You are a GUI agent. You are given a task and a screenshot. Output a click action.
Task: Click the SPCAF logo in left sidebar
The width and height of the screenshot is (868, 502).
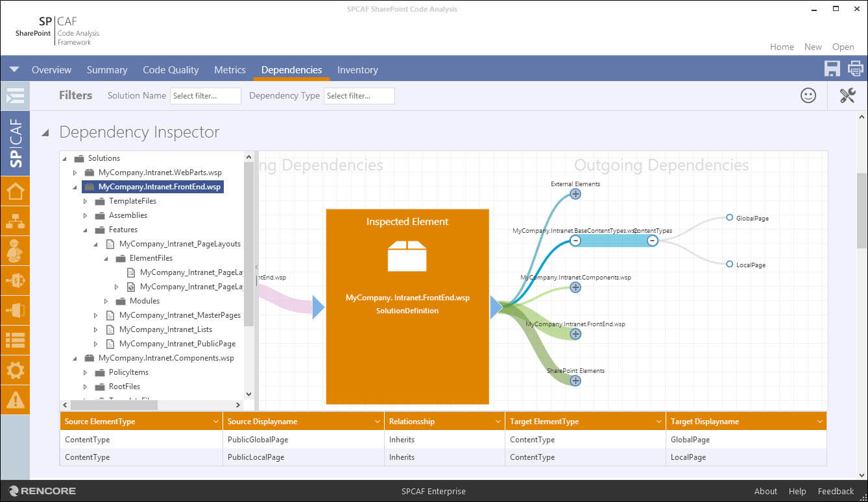click(x=15, y=143)
